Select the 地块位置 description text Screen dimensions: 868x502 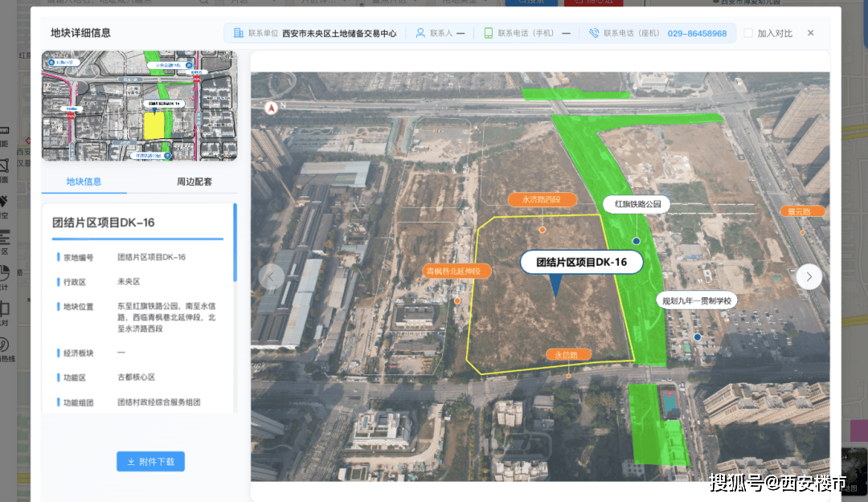pyautogui.click(x=166, y=317)
